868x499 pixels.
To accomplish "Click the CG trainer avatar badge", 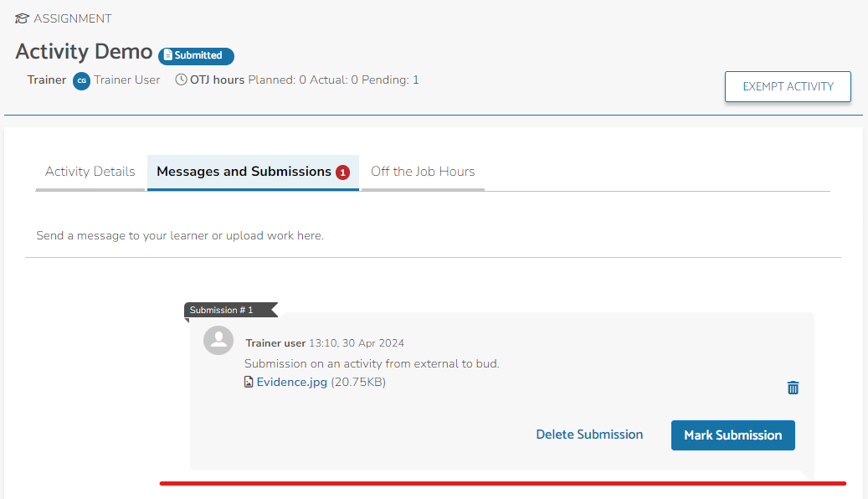I will tap(81, 81).
